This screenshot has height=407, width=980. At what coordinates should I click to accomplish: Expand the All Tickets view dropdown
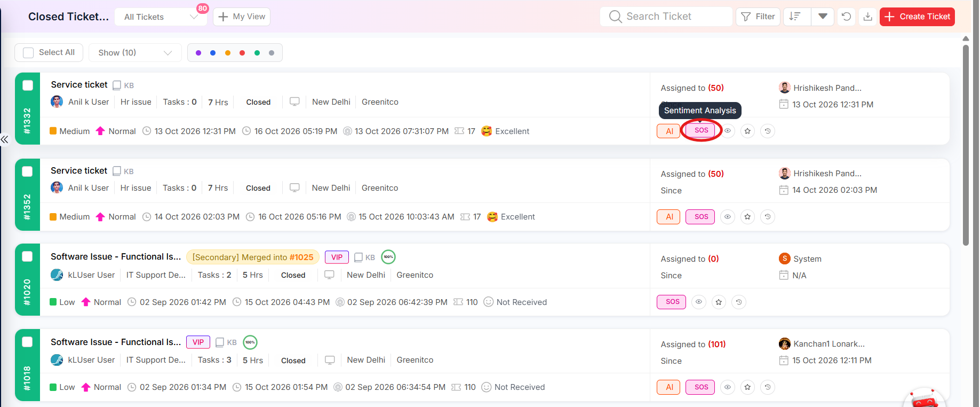[161, 17]
